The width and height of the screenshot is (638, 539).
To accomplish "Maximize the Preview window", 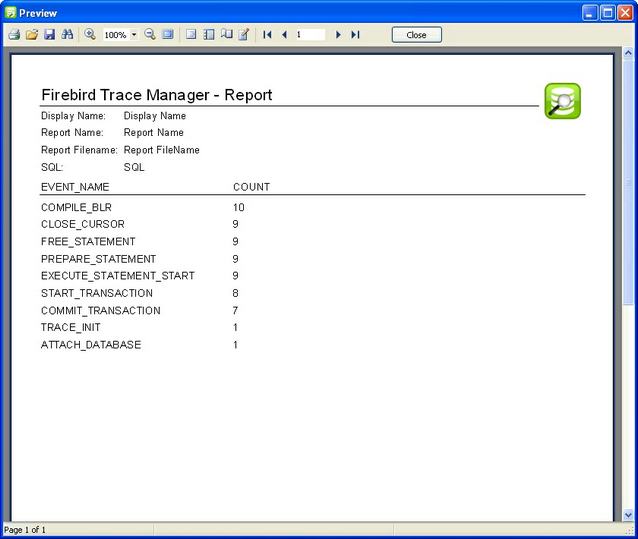I will (x=608, y=13).
